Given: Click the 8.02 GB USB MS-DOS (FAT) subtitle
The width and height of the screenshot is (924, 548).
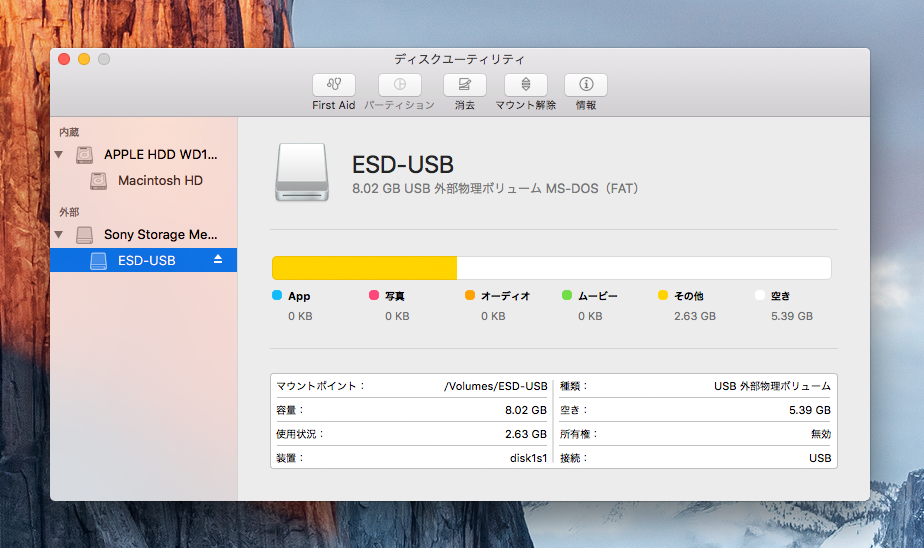Looking at the screenshot, I should pos(495,189).
